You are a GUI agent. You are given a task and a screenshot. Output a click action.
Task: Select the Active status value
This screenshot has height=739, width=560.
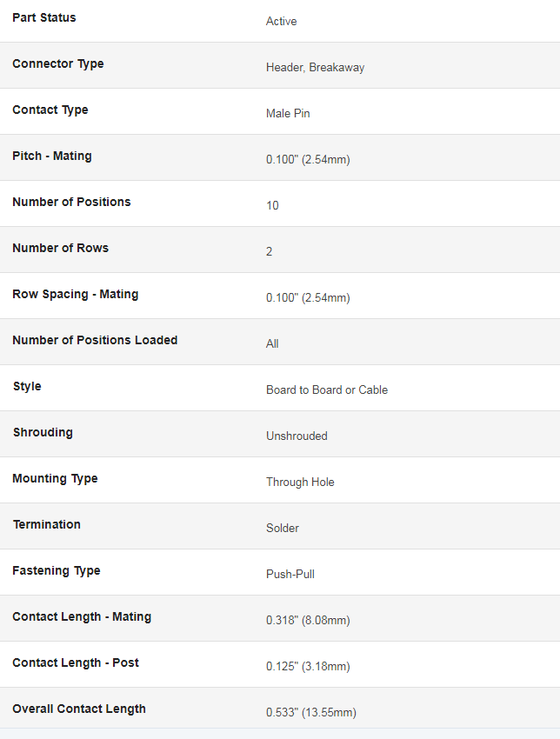[x=282, y=21]
